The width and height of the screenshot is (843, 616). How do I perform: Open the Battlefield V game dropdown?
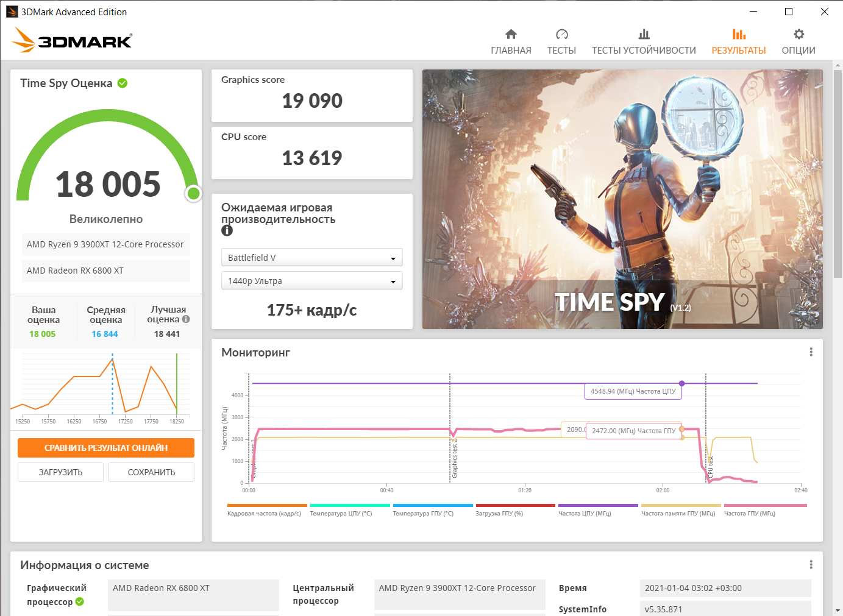311,258
